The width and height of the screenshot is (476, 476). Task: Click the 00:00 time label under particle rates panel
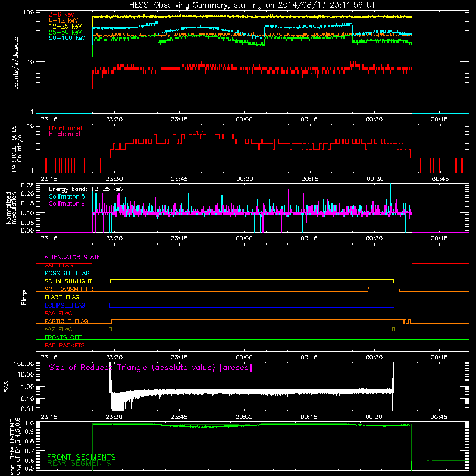[x=245, y=179]
